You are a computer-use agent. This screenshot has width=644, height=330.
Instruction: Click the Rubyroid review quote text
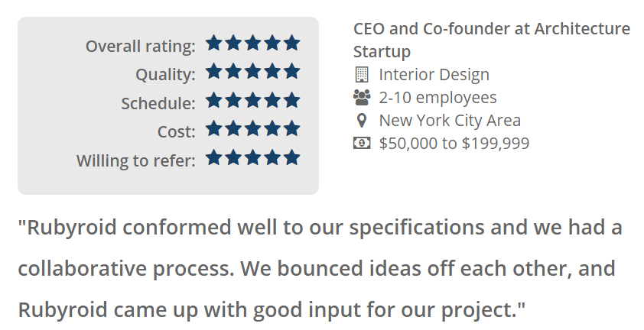[x=321, y=269]
